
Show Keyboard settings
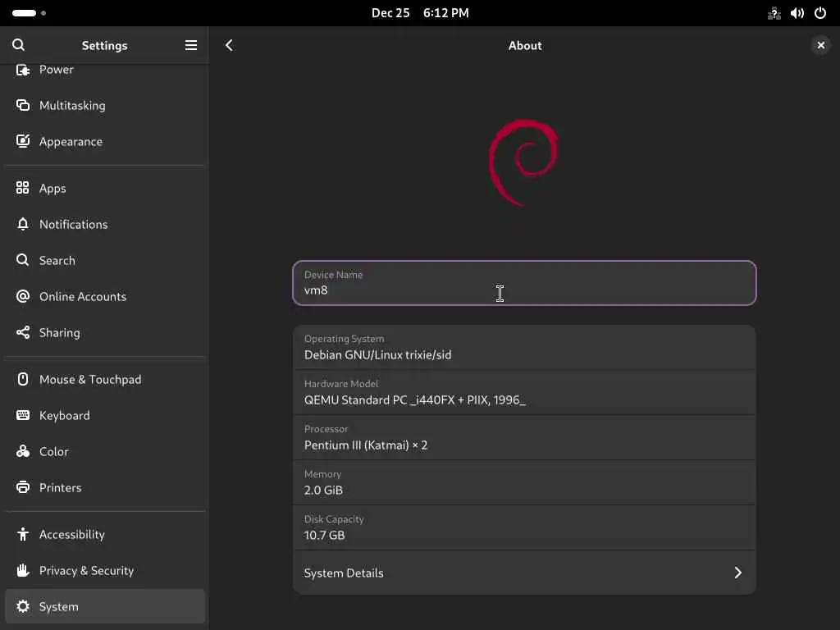click(105, 415)
